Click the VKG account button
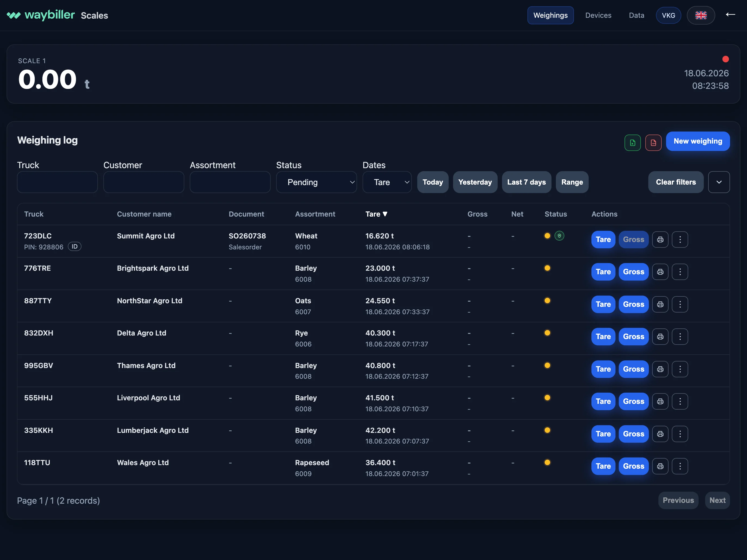 [668, 15]
